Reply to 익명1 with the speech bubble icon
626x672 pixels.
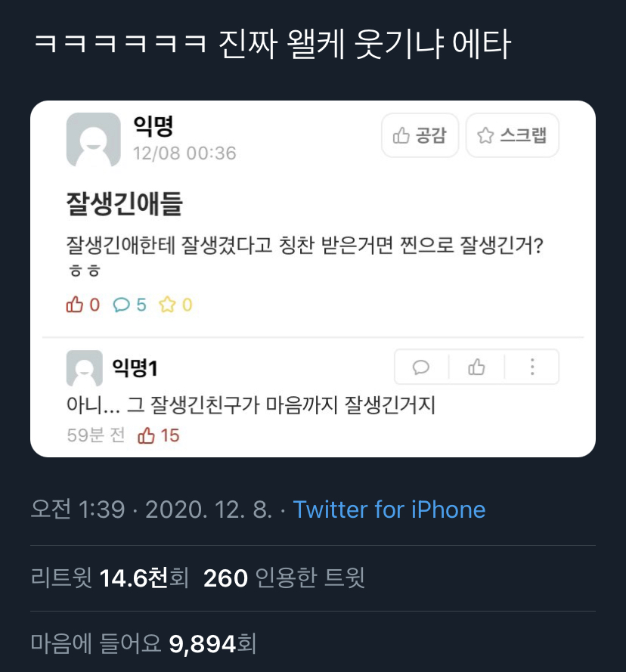click(x=421, y=367)
